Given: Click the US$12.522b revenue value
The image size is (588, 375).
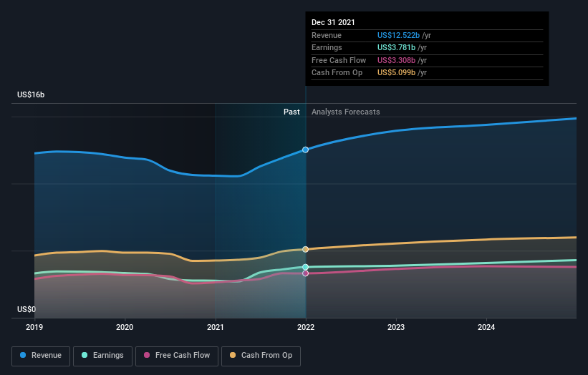Looking at the screenshot, I should (398, 35).
